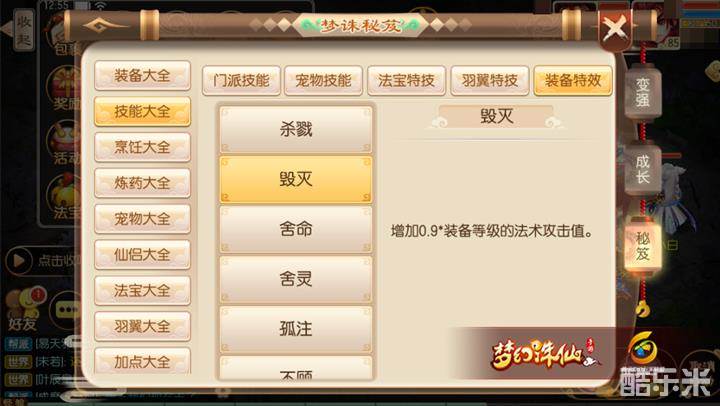Open 烹饪大全 category
The image size is (720, 406).
[x=142, y=147]
